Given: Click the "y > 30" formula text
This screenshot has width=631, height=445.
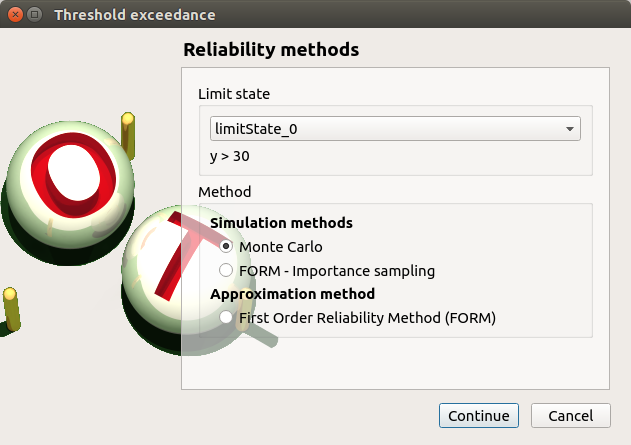Looking at the screenshot, I should (230, 157).
